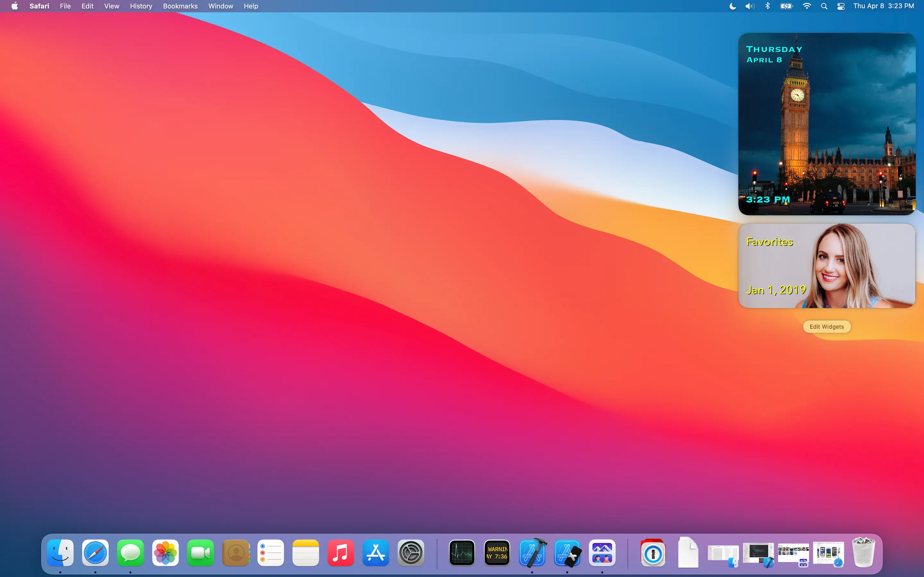Open 1Password from the Dock

[x=653, y=553]
